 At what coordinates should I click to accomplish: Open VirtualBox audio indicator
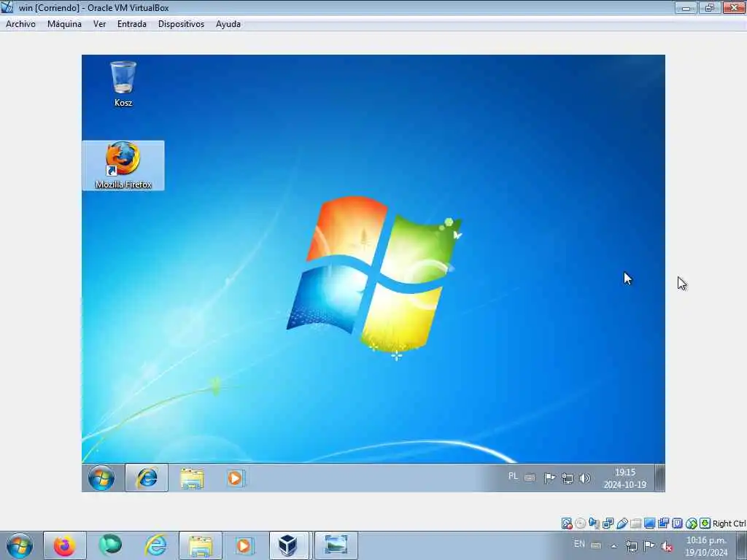coord(594,524)
